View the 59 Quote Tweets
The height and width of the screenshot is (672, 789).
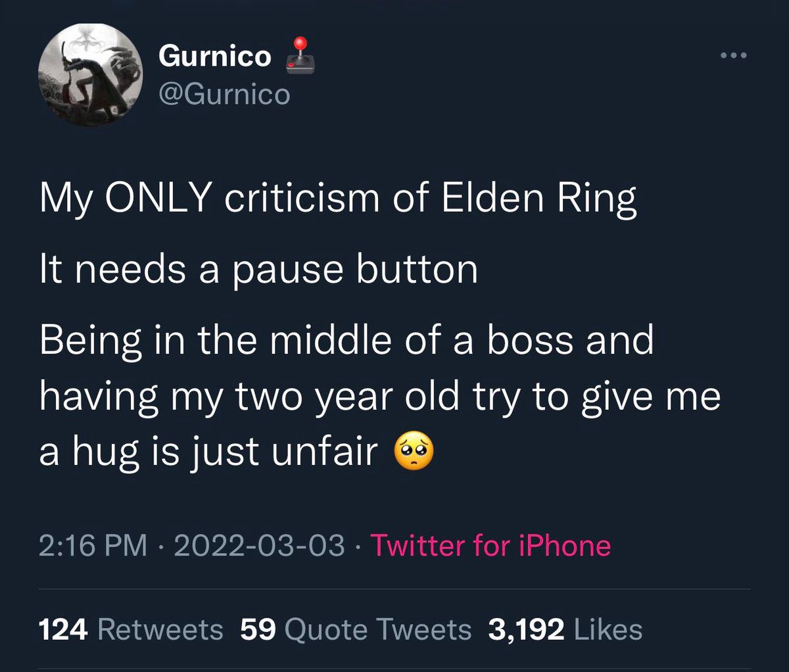[356, 629]
